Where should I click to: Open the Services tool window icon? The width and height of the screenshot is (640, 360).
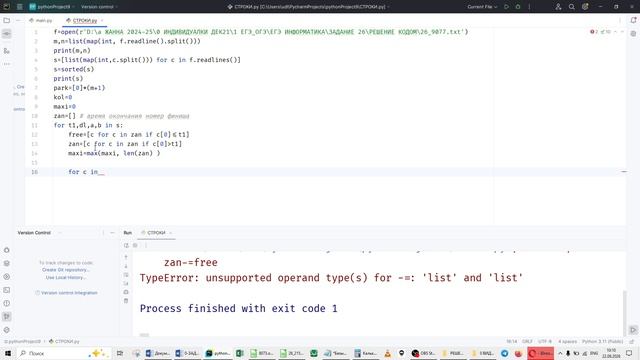coord(7,277)
